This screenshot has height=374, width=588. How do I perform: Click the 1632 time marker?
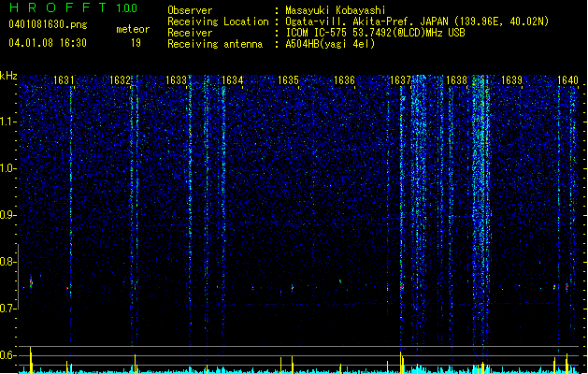(120, 80)
